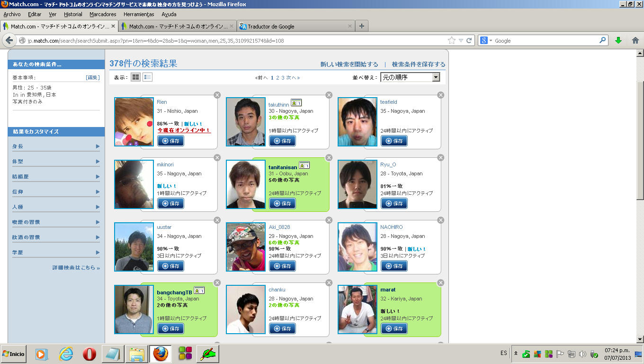Open search engine selector dropdown
The width and height of the screenshot is (644, 364).
[x=486, y=41]
